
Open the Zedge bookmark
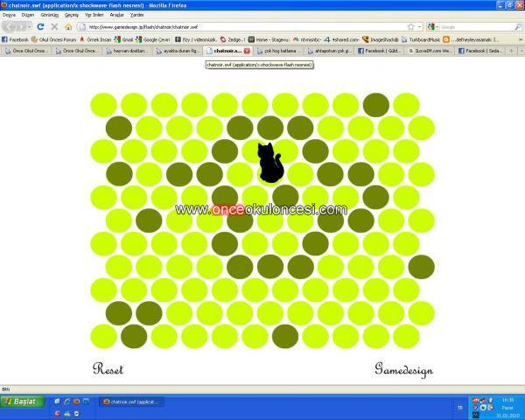[233, 39]
